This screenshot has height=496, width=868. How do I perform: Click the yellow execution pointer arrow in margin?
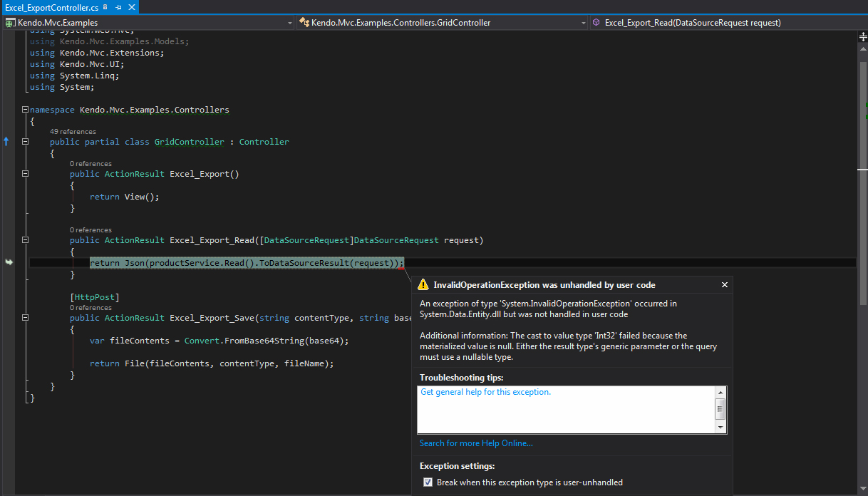(x=9, y=263)
